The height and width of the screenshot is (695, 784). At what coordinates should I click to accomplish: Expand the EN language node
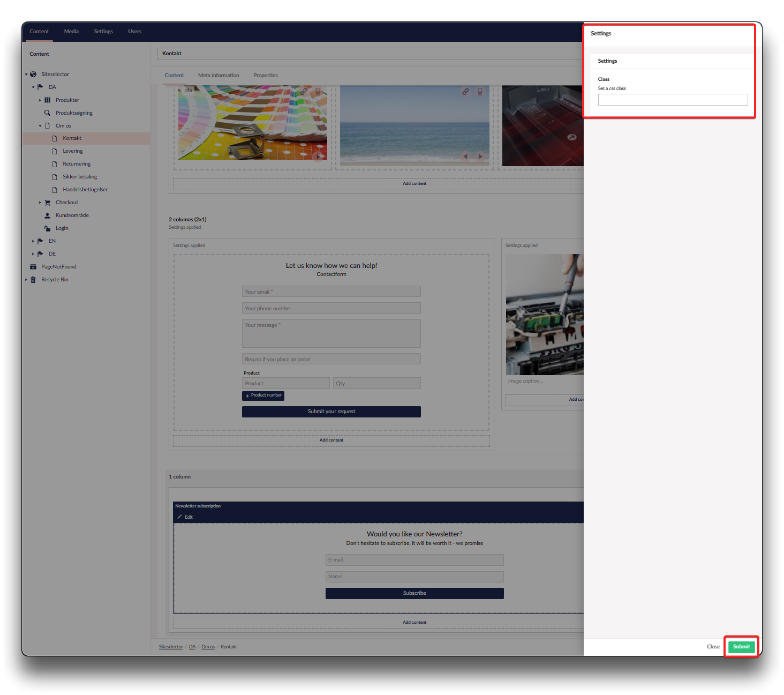pos(33,241)
